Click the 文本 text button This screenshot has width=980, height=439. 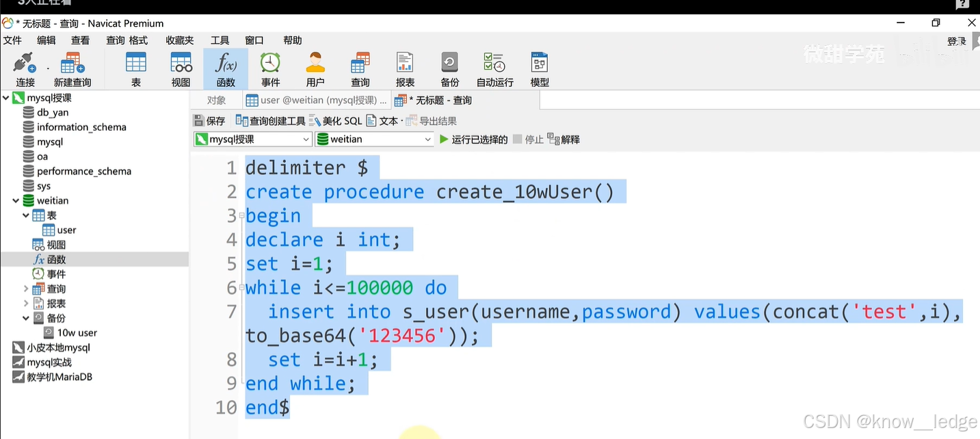coord(382,121)
